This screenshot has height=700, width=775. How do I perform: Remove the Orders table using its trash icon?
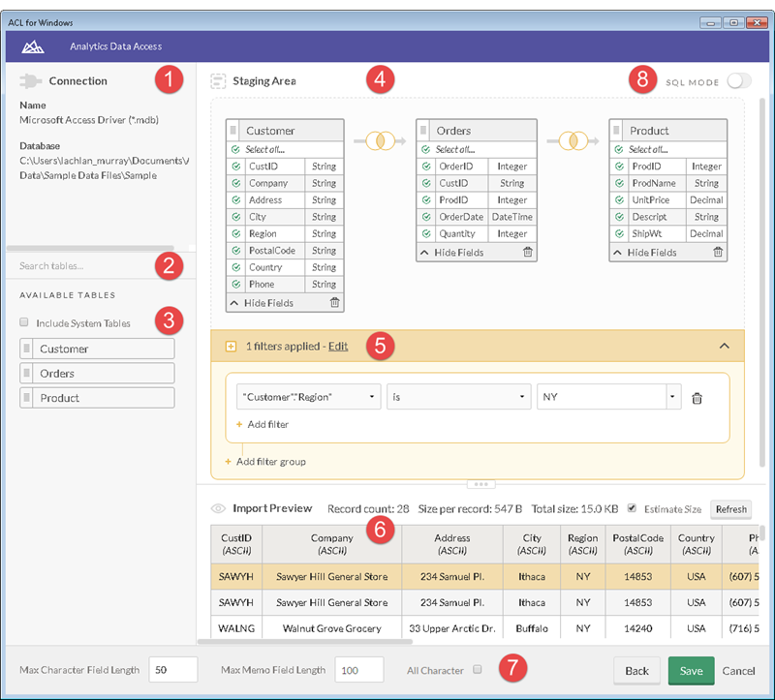[x=528, y=252]
